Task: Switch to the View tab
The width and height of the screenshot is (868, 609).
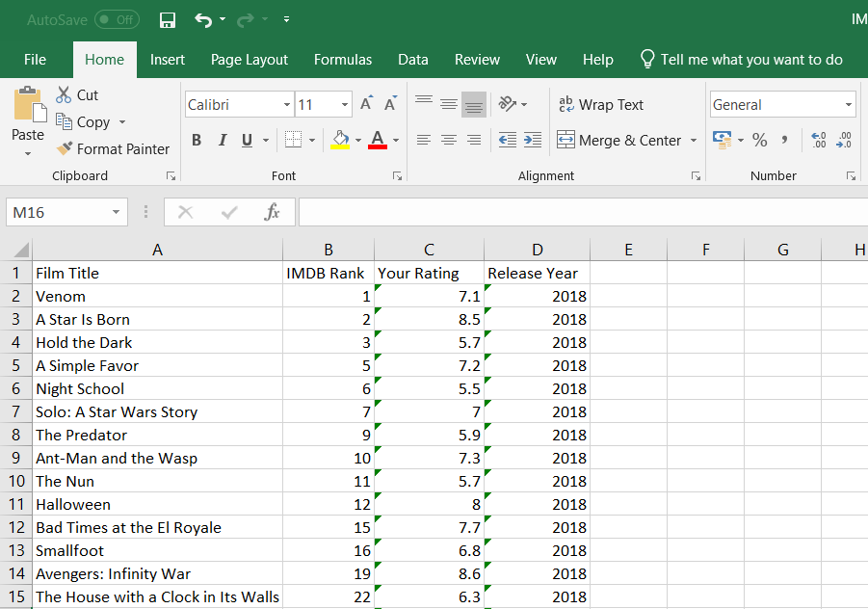Action: pos(540,59)
